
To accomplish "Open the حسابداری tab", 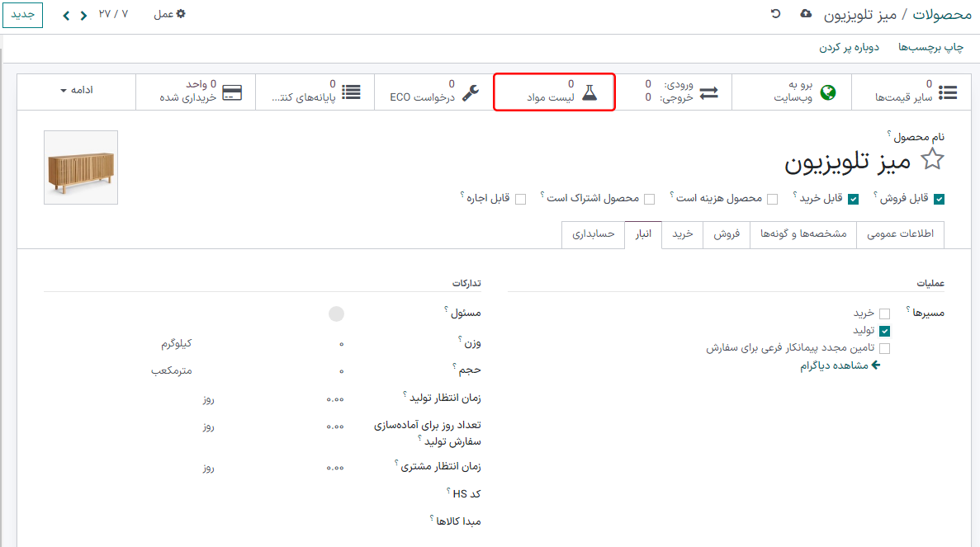I will click(x=592, y=234).
